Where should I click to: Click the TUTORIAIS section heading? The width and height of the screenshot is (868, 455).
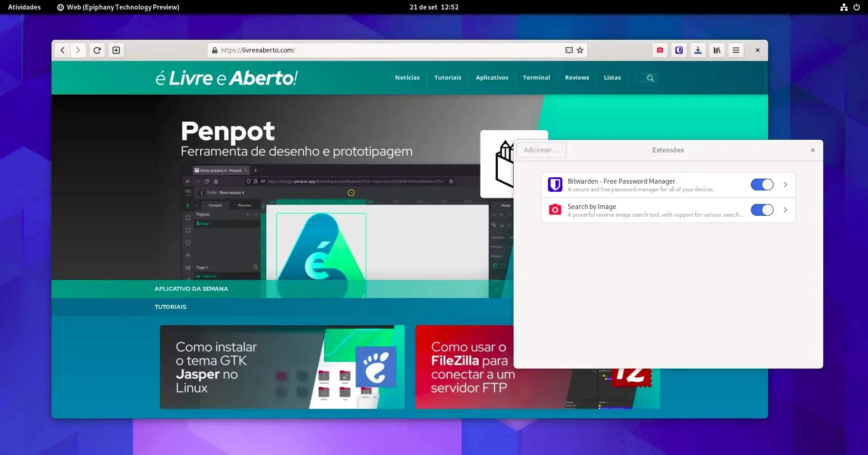point(170,307)
